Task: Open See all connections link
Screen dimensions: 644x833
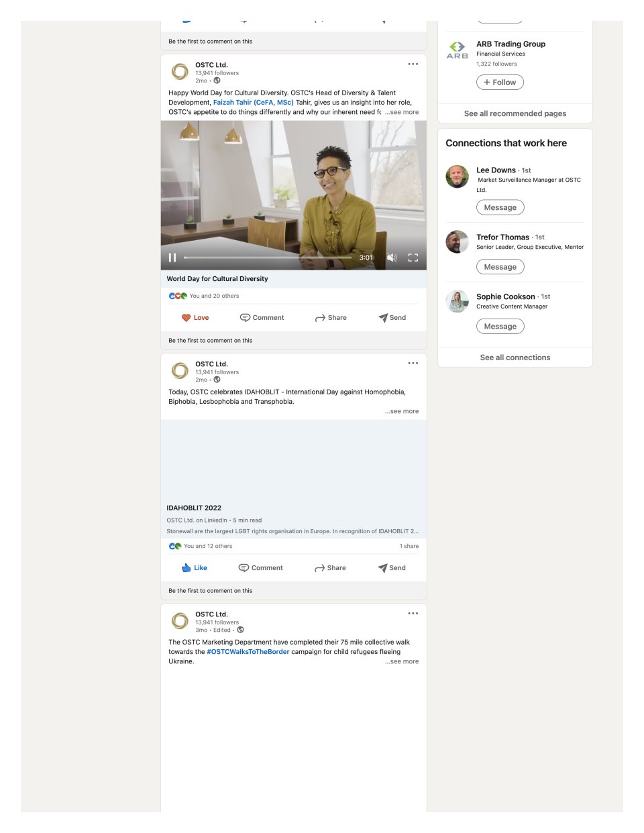Action: (515, 357)
